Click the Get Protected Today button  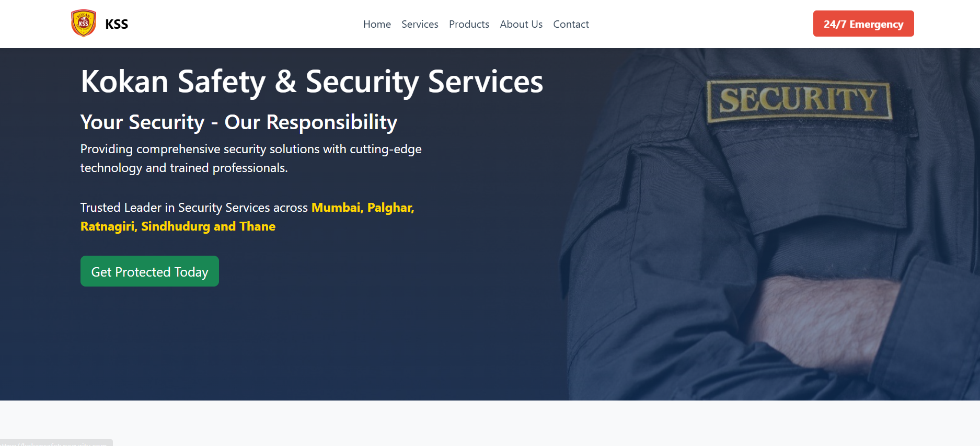pyautogui.click(x=149, y=271)
